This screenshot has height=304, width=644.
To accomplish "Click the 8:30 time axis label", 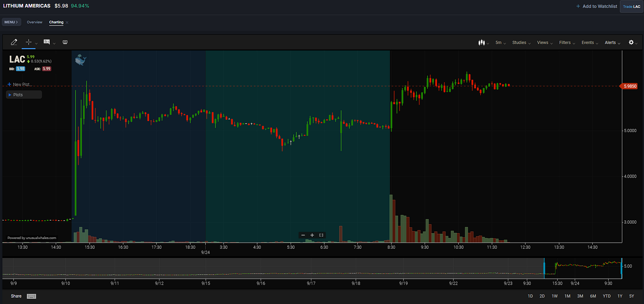I will pos(391,247).
